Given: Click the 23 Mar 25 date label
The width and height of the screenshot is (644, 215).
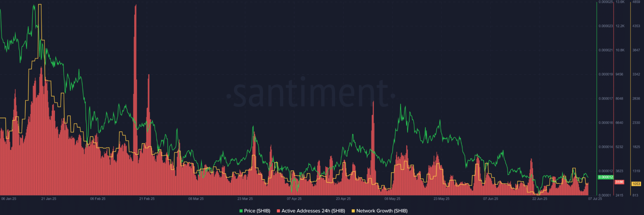Looking at the screenshot, I should (x=245, y=199).
